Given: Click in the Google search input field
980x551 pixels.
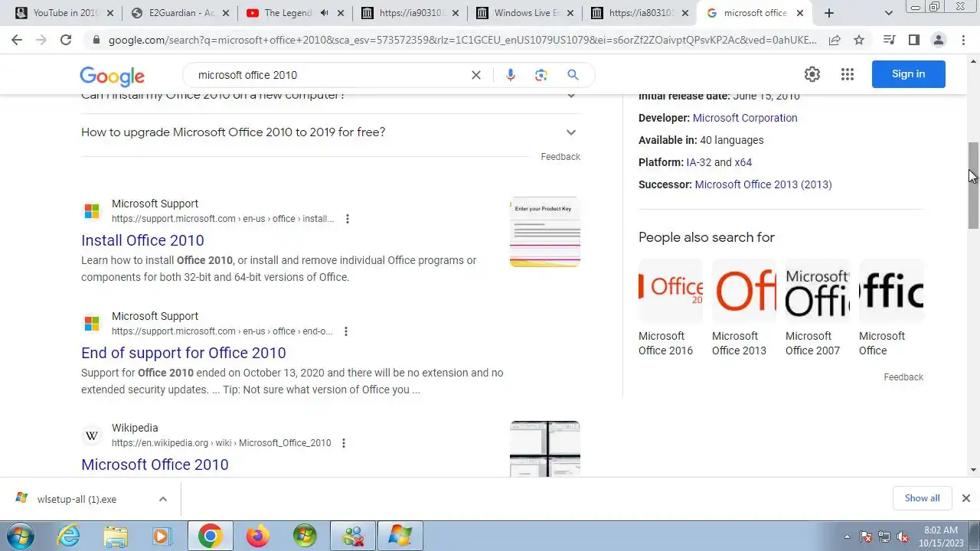Looking at the screenshot, I should click(329, 75).
